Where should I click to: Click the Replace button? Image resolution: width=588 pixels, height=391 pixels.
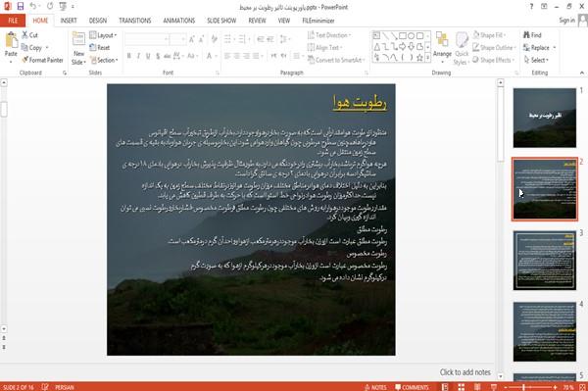point(539,48)
